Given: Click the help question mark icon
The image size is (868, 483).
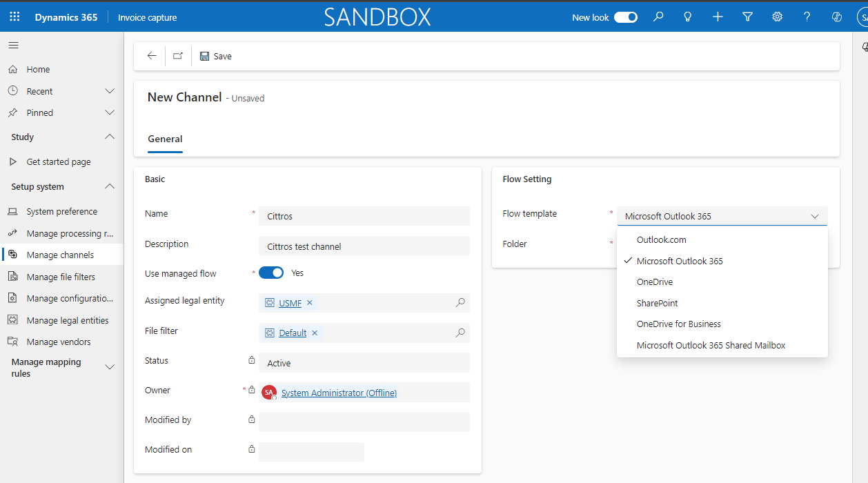Looking at the screenshot, I should 807,17.
